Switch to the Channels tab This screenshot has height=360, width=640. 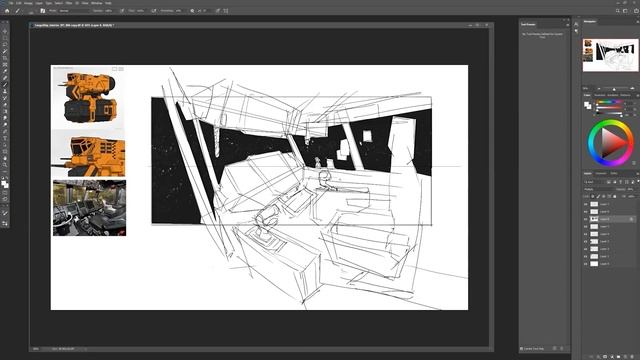pyautogui.click(x=601, y=173)
